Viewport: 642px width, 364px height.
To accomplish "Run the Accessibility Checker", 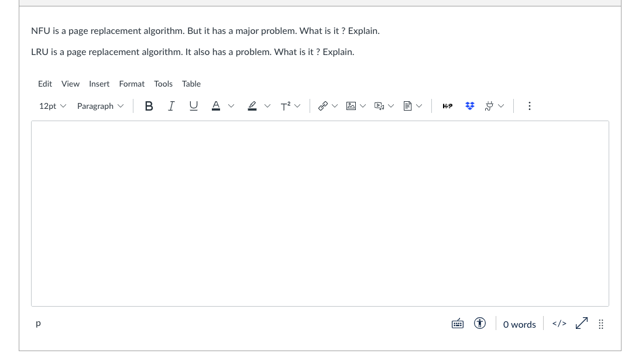I will click(x=479, y=323).
